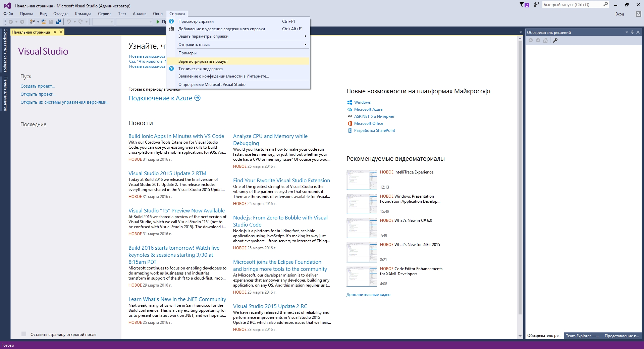Switch to the Team Explorer tab
644x349 pixels.
click(582, 336)
